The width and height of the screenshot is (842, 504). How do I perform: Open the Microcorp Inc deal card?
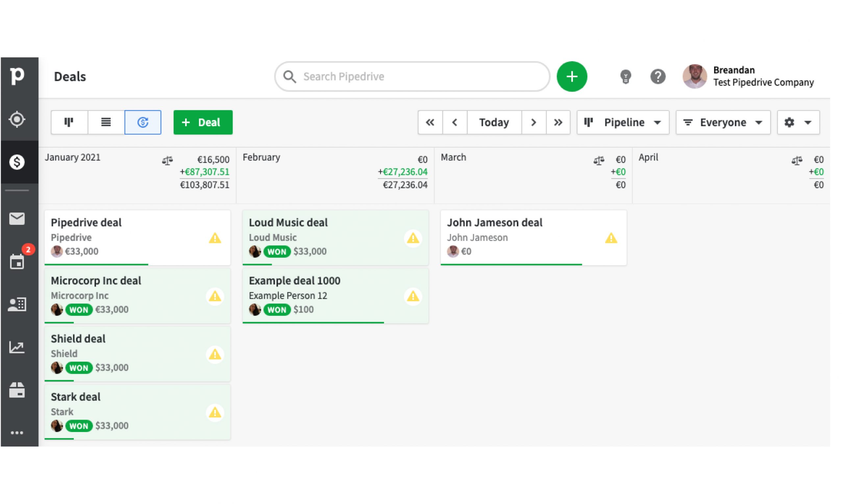click(137, 296)
